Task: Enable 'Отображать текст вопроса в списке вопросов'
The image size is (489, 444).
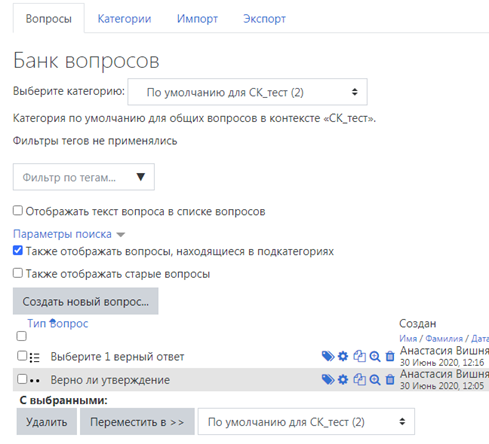Action: [x=18, y=211]
